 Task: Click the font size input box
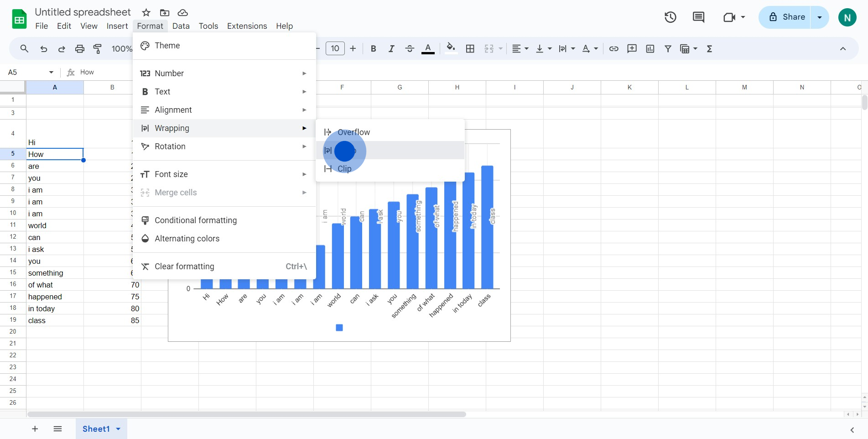335,49
